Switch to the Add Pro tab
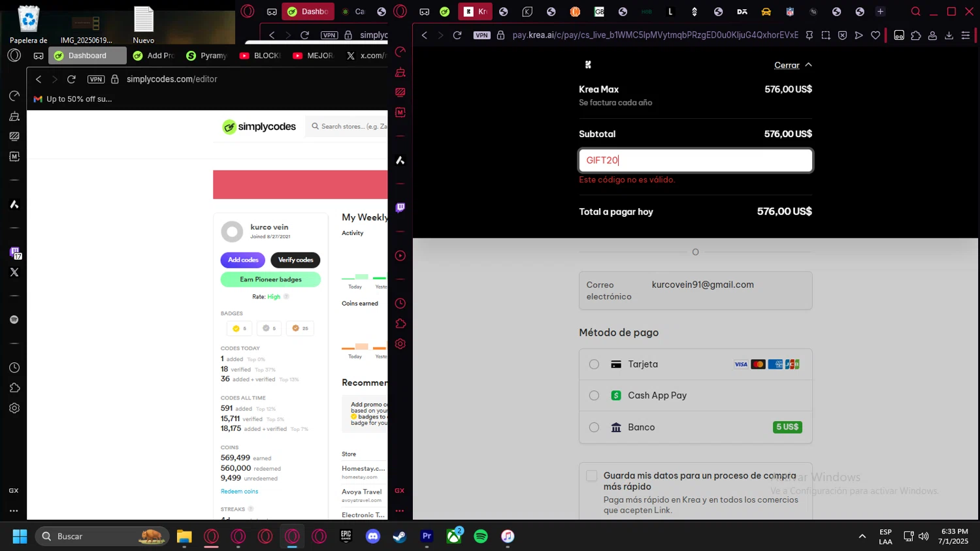This screenshot has height=551, width=980. click(154, 55)
